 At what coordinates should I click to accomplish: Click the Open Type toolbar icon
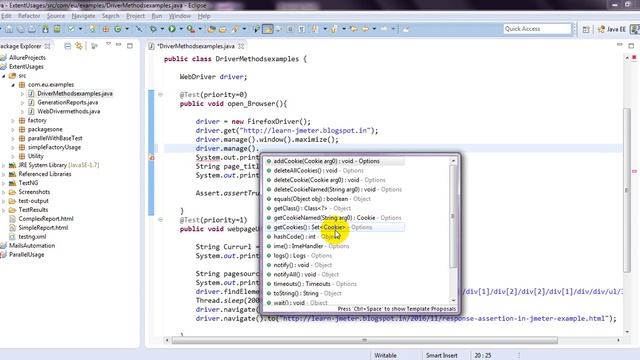pos(211,29)
